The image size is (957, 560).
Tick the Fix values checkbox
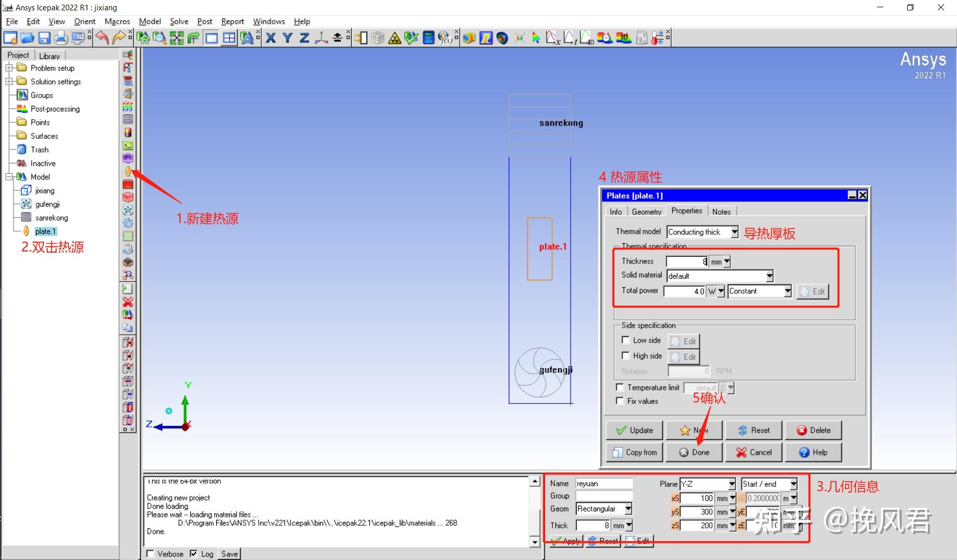click(x=620, y=401)
